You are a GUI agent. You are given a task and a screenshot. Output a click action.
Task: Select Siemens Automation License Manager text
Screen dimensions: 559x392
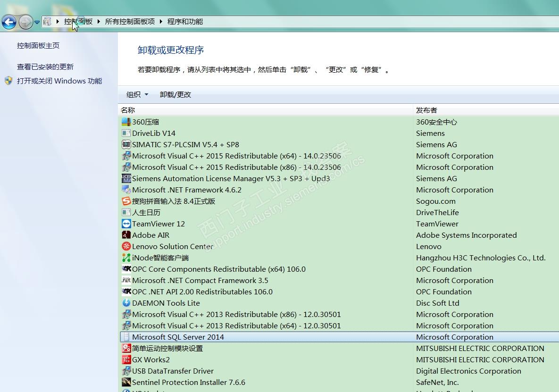(x=231, y=178)
